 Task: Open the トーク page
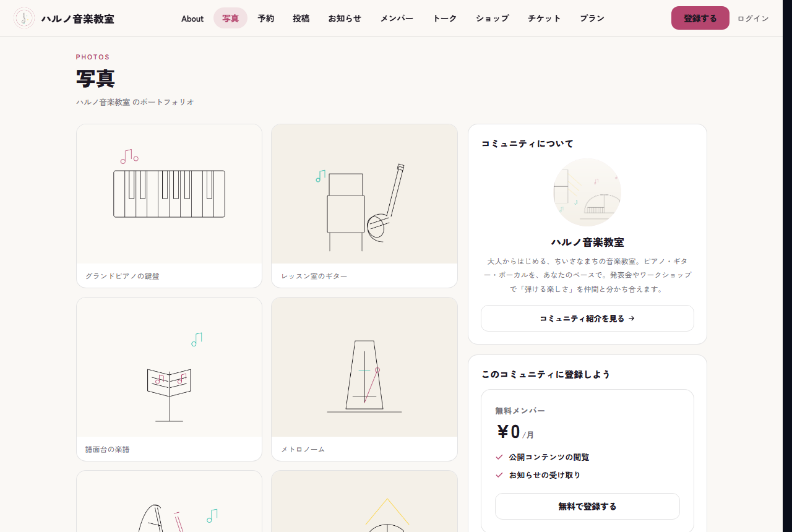tap(445, 19)
